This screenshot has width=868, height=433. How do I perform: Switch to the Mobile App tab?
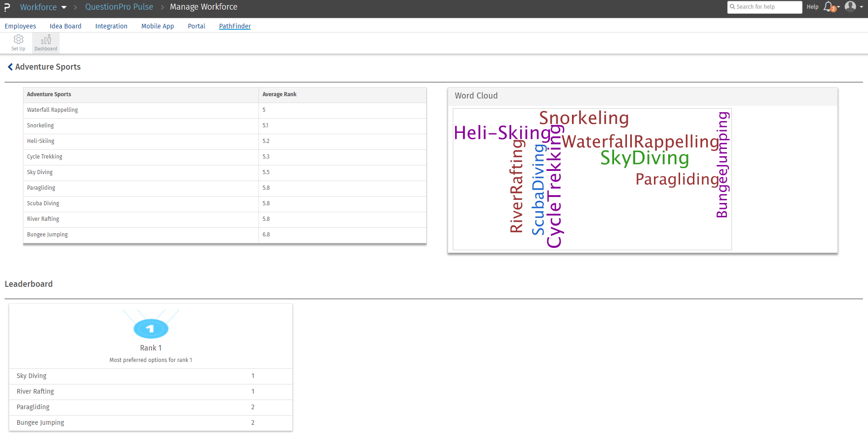click(158, 26)
